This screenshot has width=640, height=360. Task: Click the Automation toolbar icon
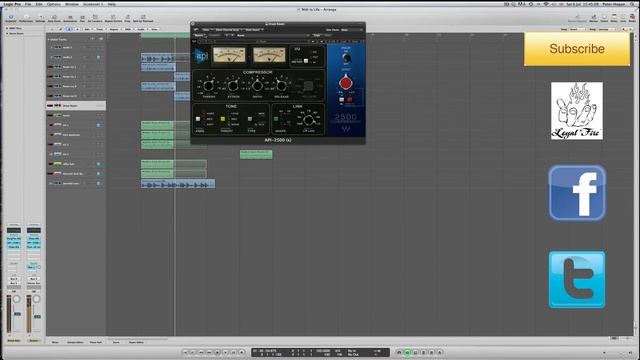pos(70,18)
